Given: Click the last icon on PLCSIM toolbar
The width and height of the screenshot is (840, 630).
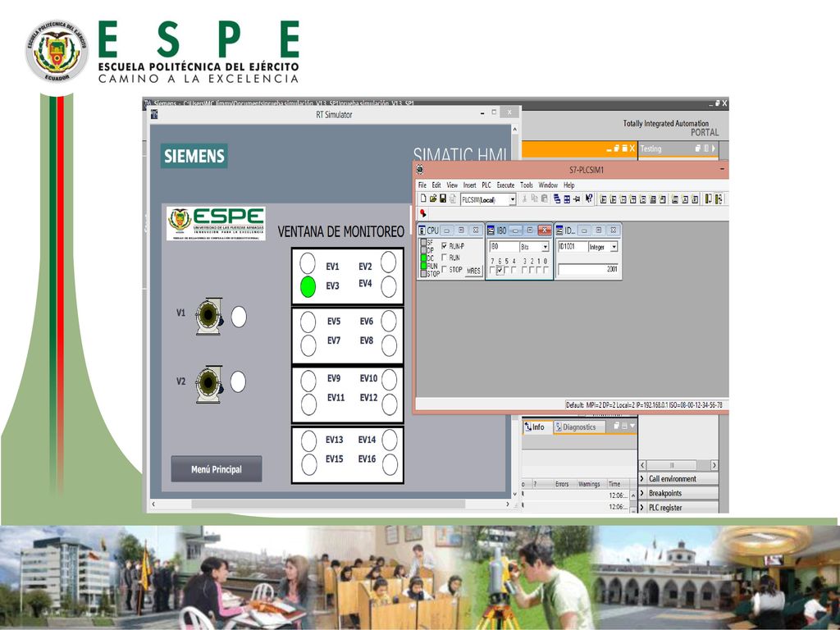Looking at the screenshot, I should click(x=719, y=199).
